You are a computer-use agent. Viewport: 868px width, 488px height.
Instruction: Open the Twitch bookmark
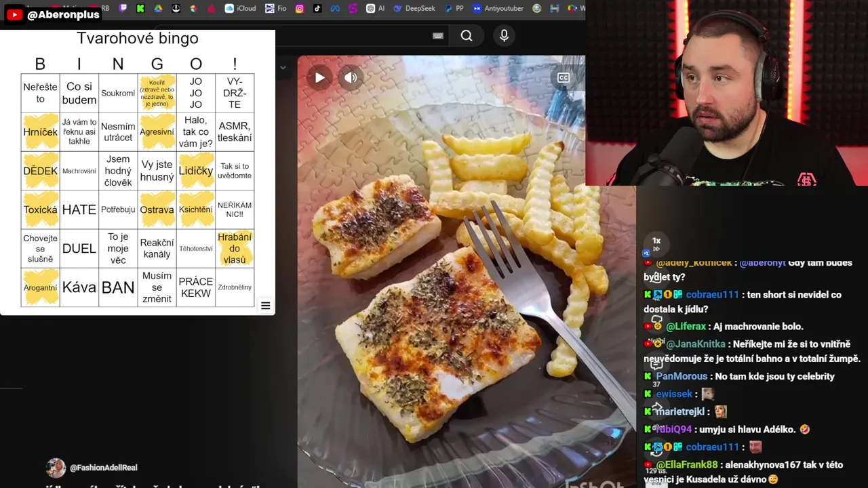[x=123, y=8]
